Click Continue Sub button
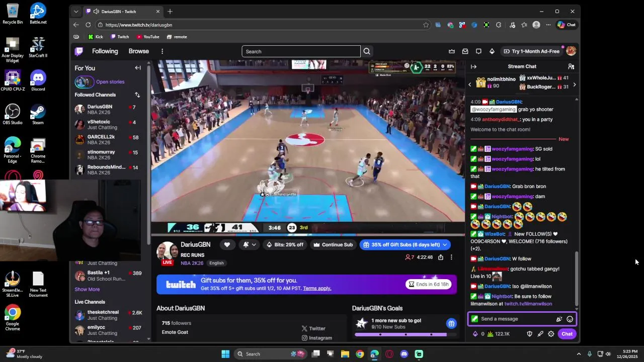The image size is (644, 362). tap(333, 245)
